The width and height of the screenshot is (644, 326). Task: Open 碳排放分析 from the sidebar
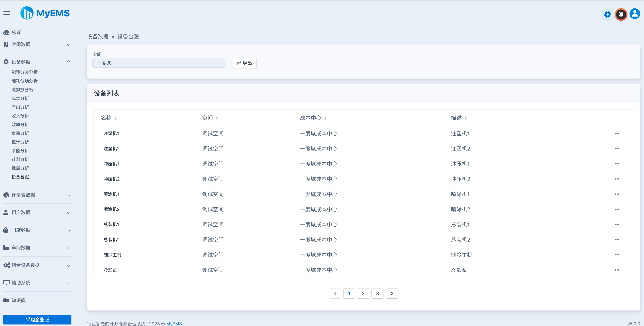tap(22, 90)
